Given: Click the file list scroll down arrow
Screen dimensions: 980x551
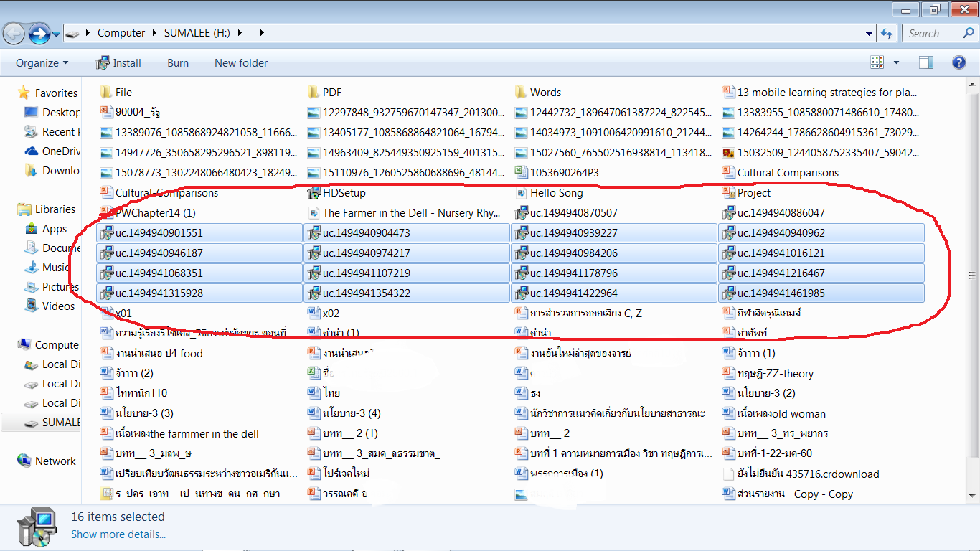Looking at the screenshot, I should (973, 495).
